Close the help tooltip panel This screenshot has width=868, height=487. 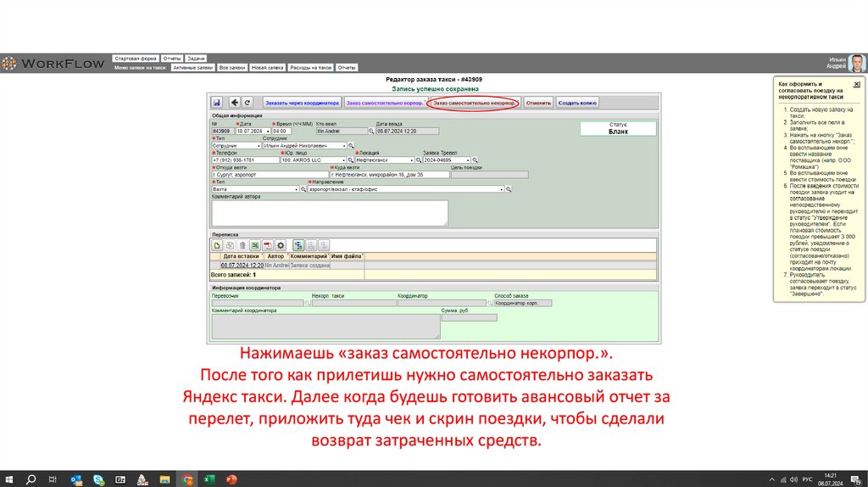tap(856, 84)
